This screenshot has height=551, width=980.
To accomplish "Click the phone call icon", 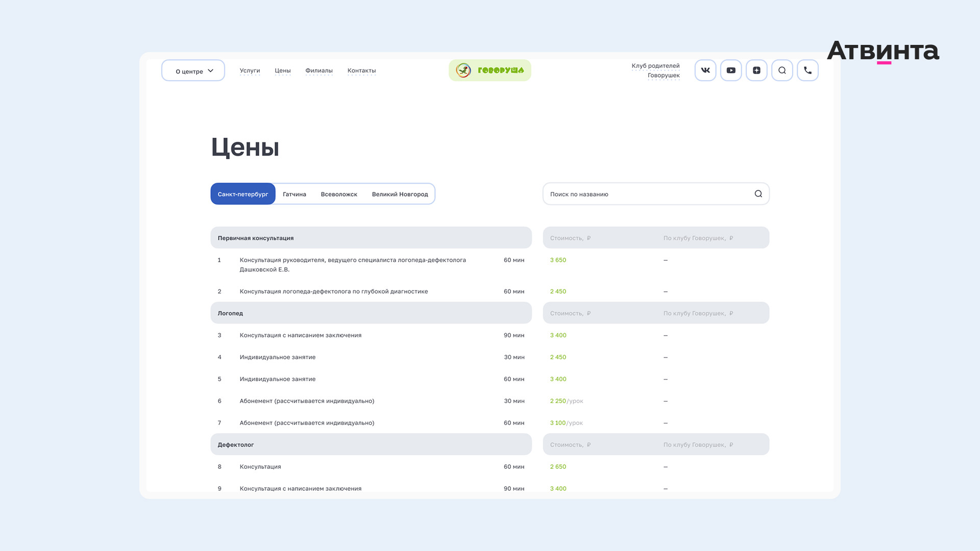I will [x=807, y=70].
